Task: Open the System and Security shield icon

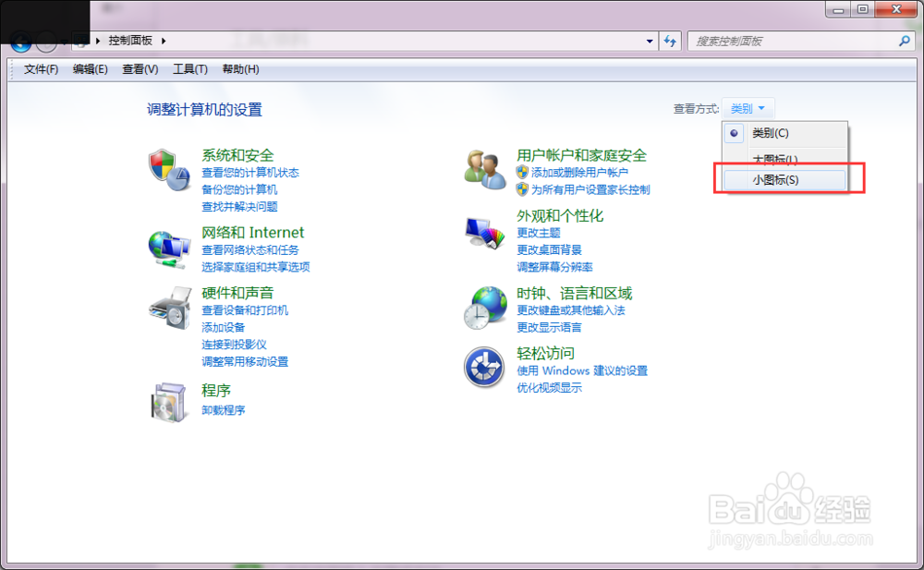Action: click(x=169, y=170)
